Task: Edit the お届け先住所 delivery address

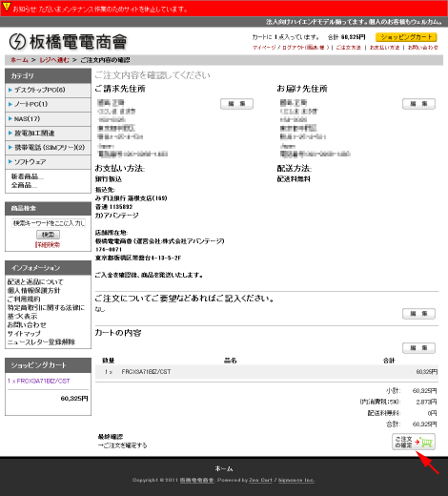Action: tap(418, 104)
